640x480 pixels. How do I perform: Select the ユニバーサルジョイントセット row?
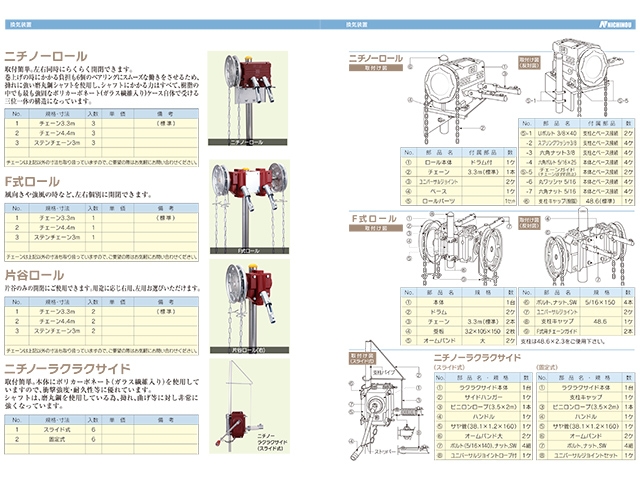pyautogui.click(x=586, y=456)
